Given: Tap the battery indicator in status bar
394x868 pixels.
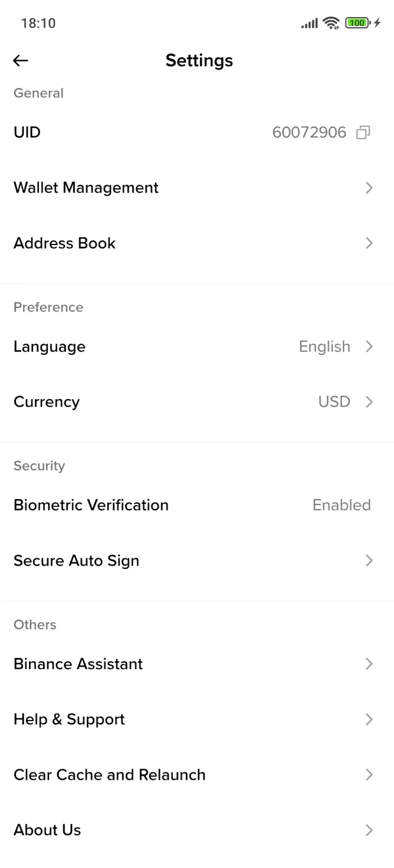Looking at the screenshot, I should pos(356,23).
